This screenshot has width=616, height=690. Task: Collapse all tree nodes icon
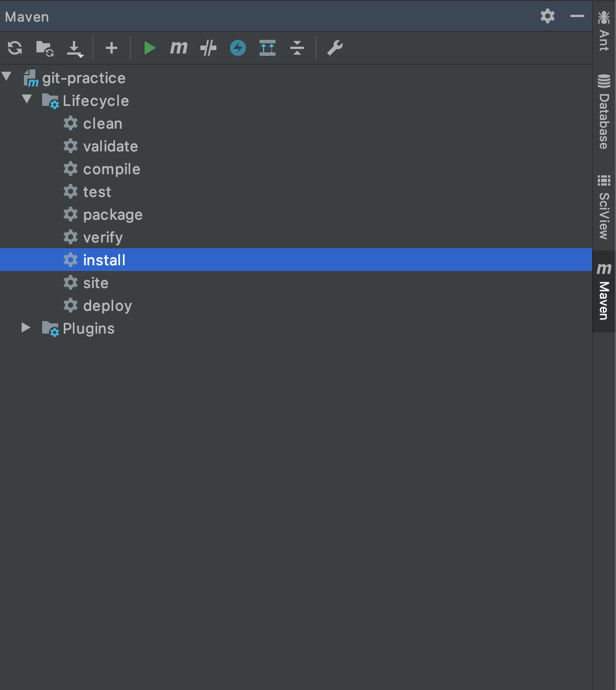coord(297,48)
